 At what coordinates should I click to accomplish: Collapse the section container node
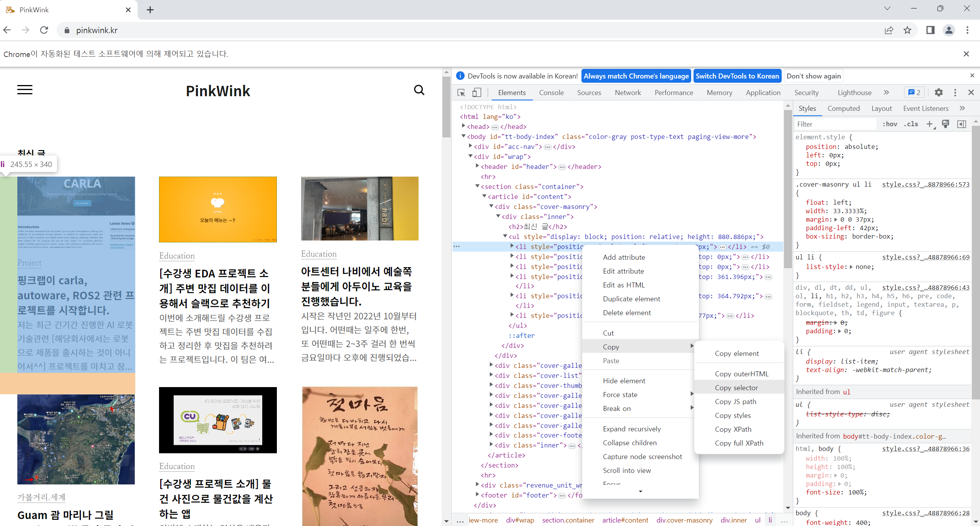click(x=477, y=186)
